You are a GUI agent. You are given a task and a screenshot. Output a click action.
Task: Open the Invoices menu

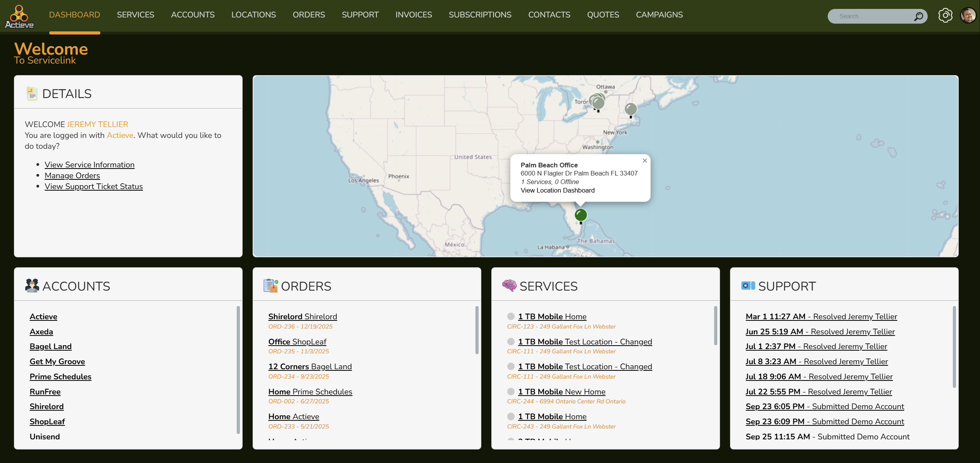pyautogui.click(x=413, y=15)
